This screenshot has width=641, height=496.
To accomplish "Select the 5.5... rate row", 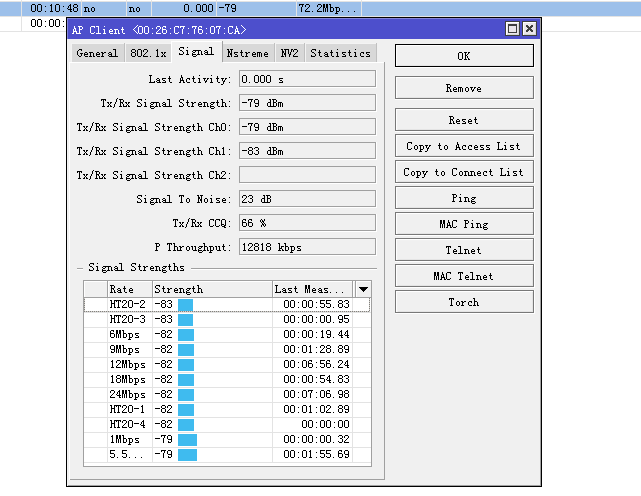I will point(227,454).
